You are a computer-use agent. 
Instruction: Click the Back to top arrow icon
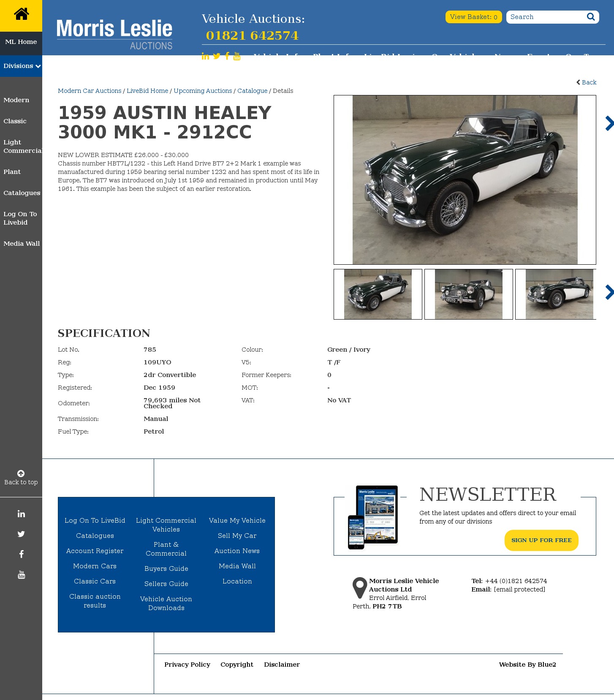coord(21,473)
